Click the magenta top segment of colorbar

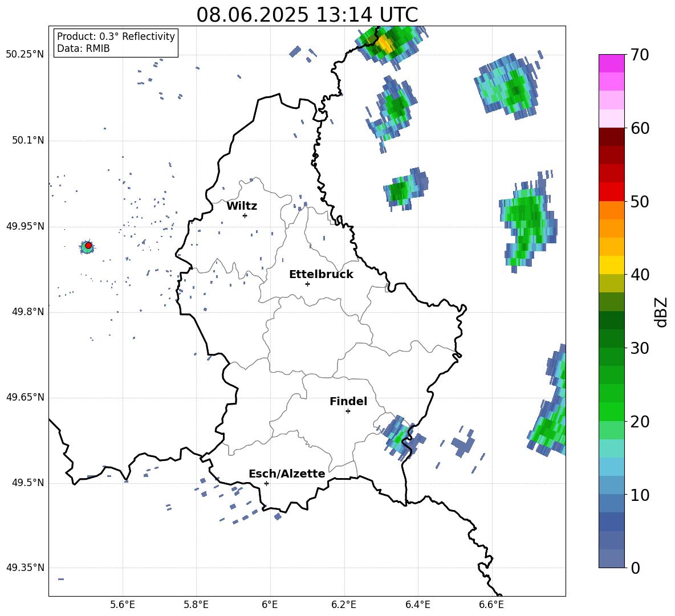click(x=611, y=63)
